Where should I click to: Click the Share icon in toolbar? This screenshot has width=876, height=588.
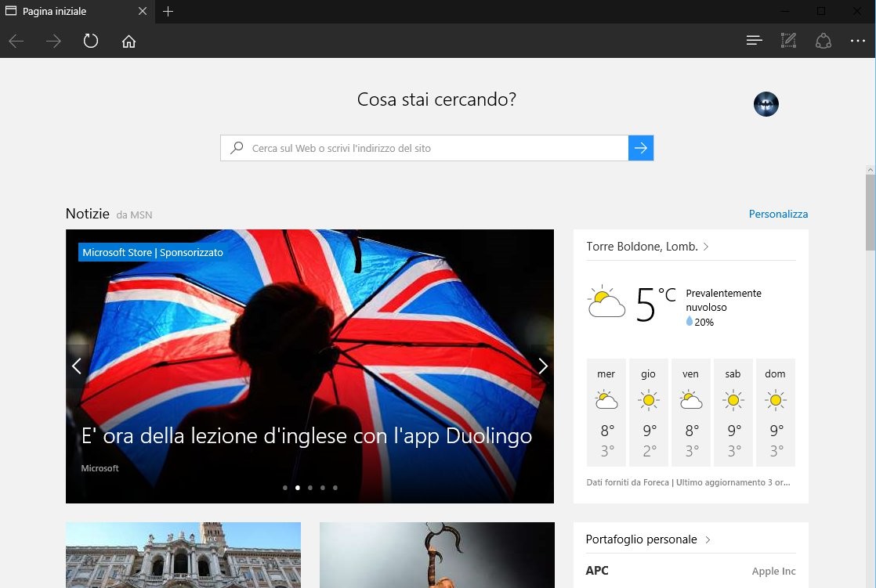(x=823, y=41)
